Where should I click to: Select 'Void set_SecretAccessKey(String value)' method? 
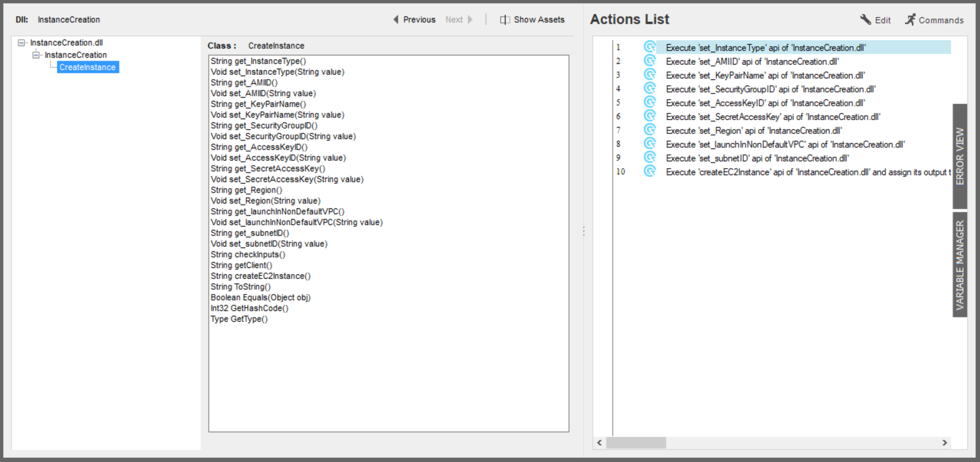coord(287,179)
